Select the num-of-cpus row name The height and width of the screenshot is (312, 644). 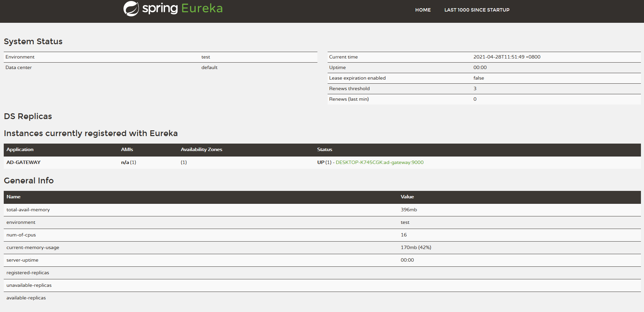pyautogui.click(x=21, y=235)
